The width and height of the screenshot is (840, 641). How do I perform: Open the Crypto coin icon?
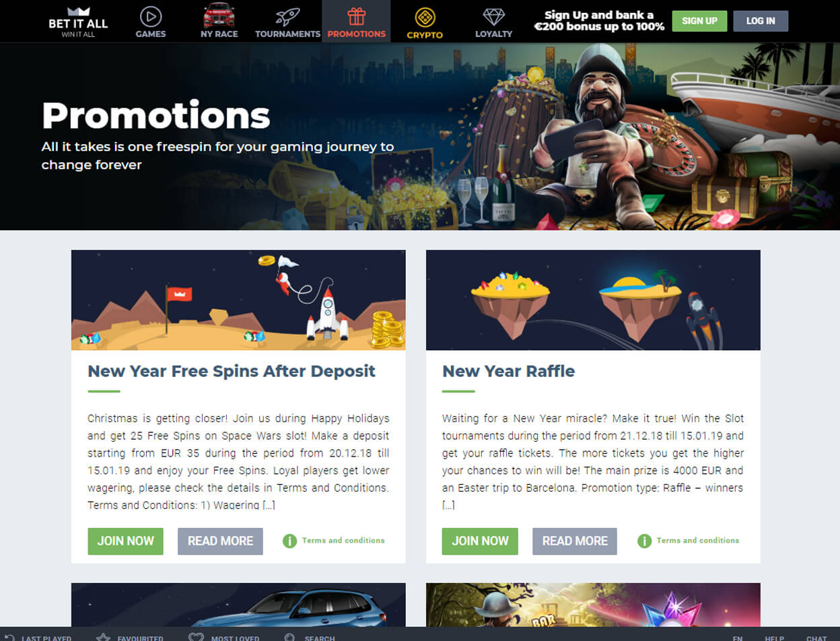[x=425, y=17]
